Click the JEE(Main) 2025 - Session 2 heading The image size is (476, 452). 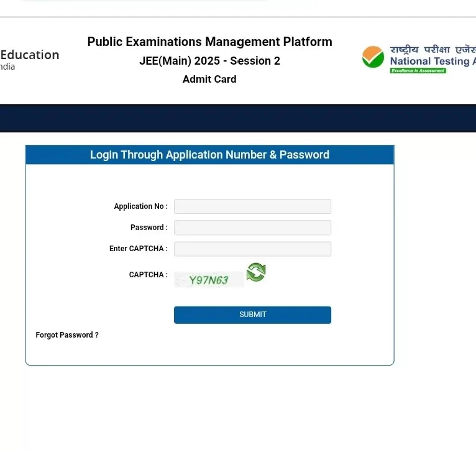209,61
